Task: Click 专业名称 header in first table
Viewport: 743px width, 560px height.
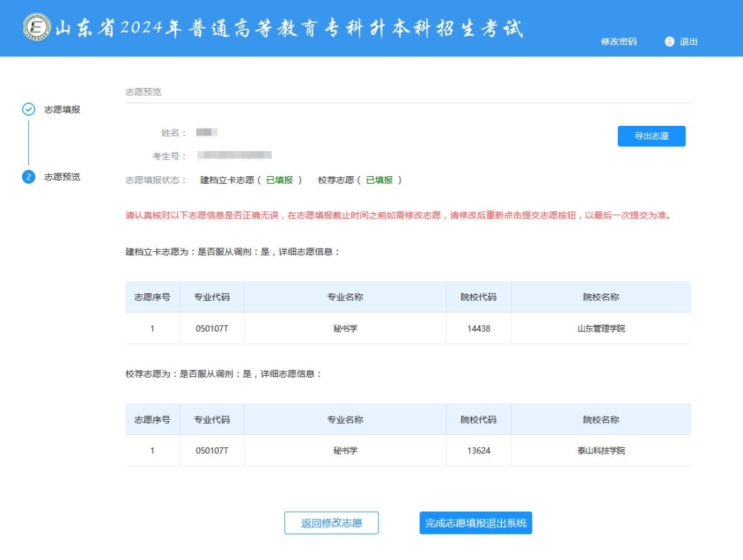Action: tap(345, 297)
